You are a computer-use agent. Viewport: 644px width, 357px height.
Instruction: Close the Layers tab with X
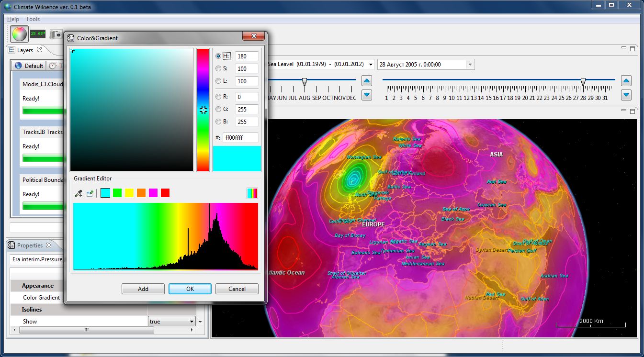point(39,50)
